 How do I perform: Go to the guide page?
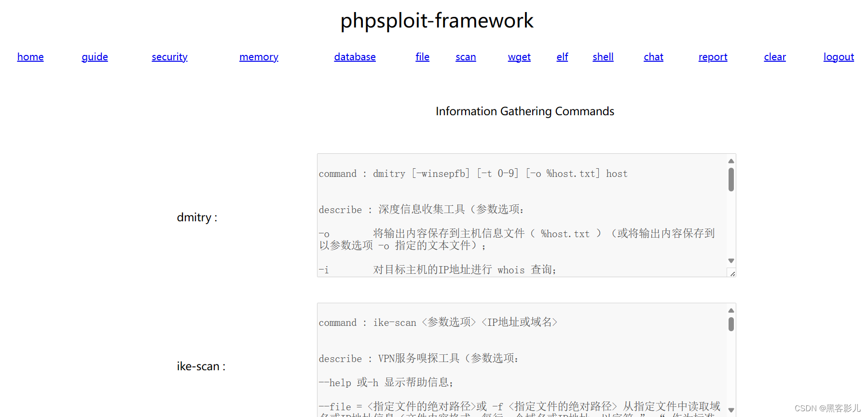[95, 57]
